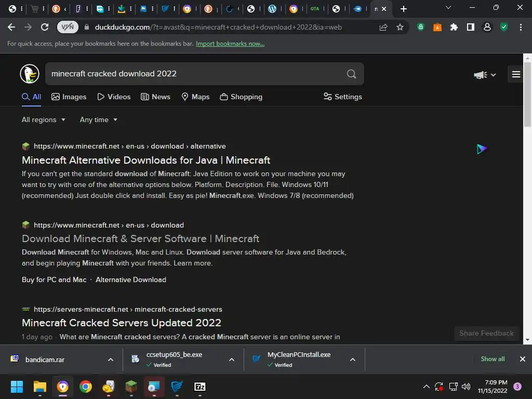Toggle the VPN badge in address bar

click(68, 27)
